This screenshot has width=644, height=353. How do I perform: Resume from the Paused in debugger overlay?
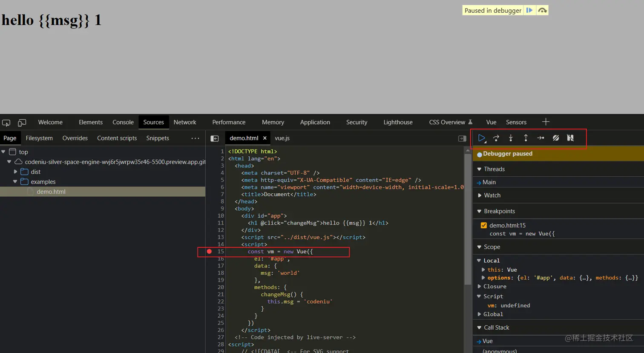tap(529, 10)
